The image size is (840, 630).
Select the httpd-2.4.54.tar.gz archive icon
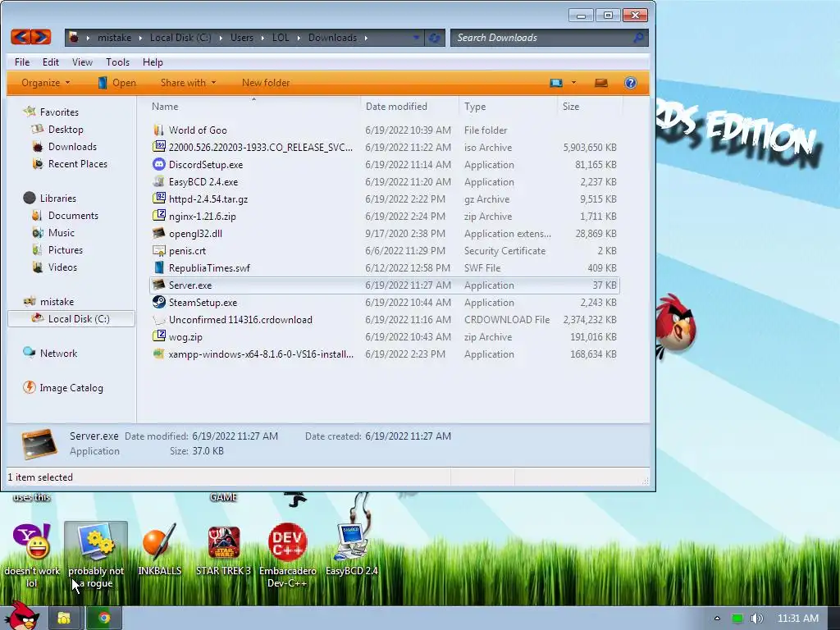[x=158, y=199]
